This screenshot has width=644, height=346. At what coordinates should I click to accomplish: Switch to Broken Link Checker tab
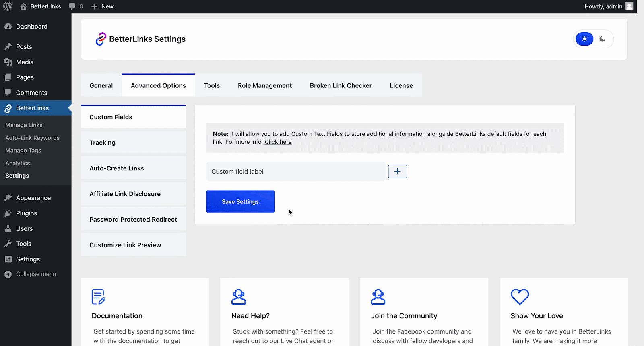(x=341, y=85)
